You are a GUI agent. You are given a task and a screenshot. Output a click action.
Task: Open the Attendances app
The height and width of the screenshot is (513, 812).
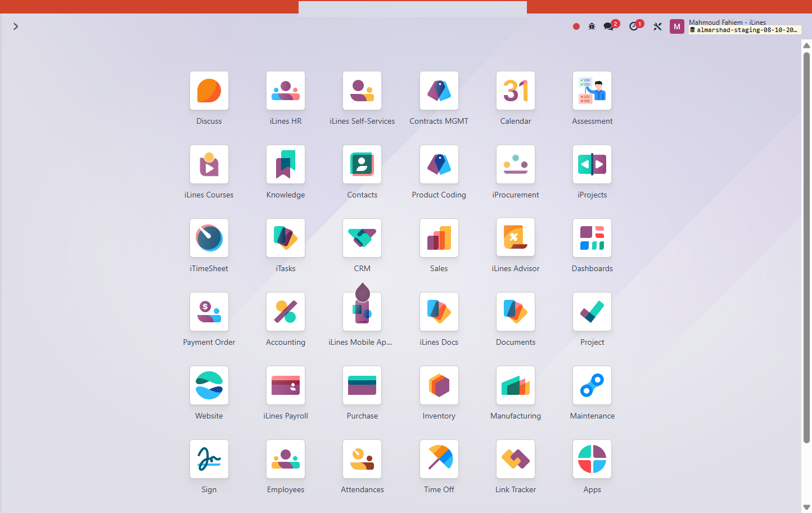(362, 459)
